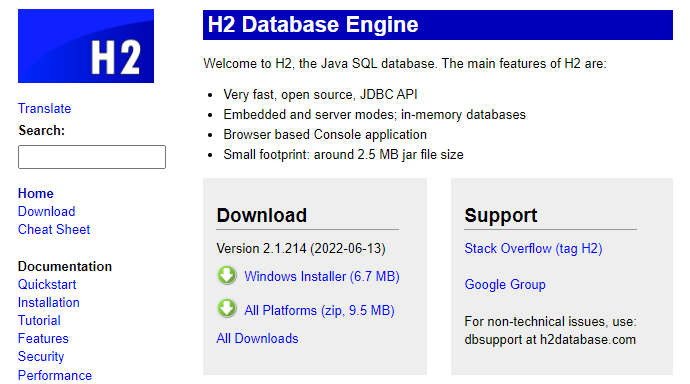This screenshot has height=384, width=690.
Task: Focus the Search input field
Action: (x=92, y=157)
